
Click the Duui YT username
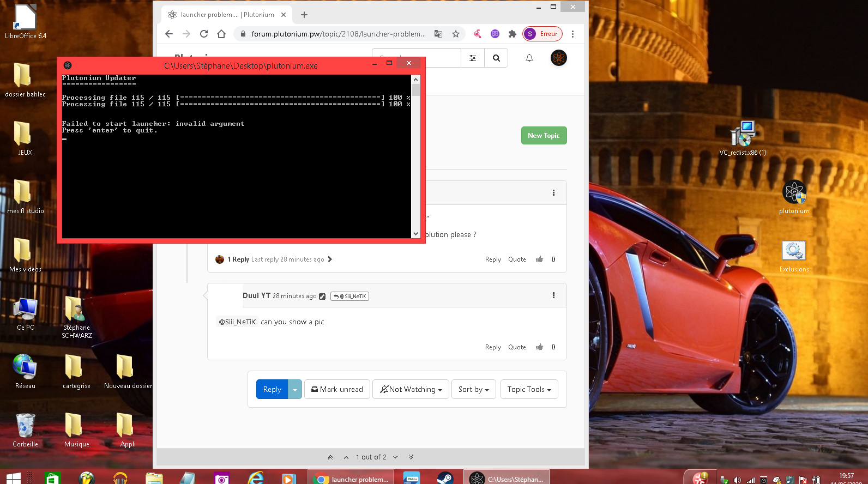point(256,295)
